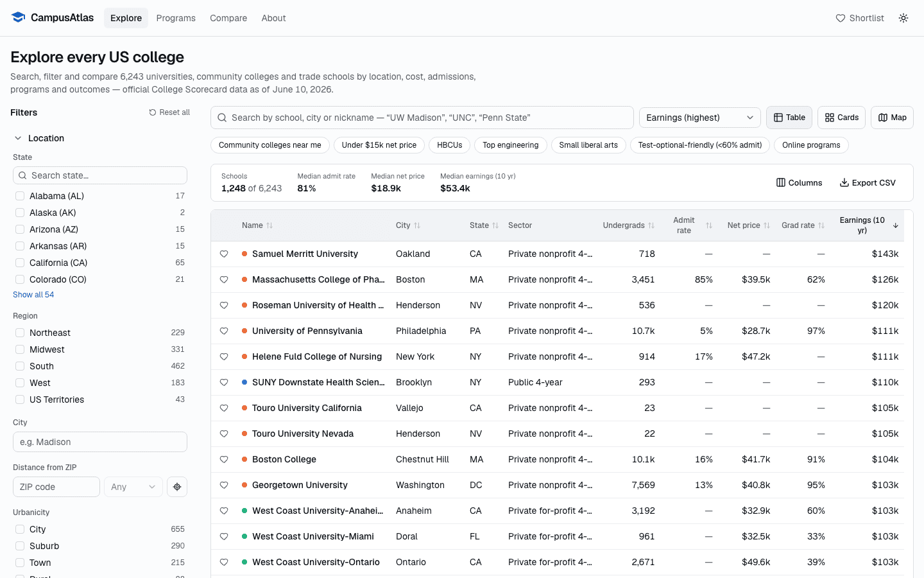924x578 pixels.
Task: Sort by Name column arrows
Action: click(x=269, y=225)
